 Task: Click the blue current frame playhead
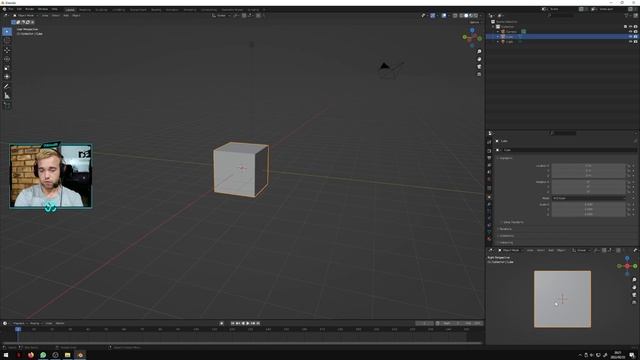tap(18, 329)
